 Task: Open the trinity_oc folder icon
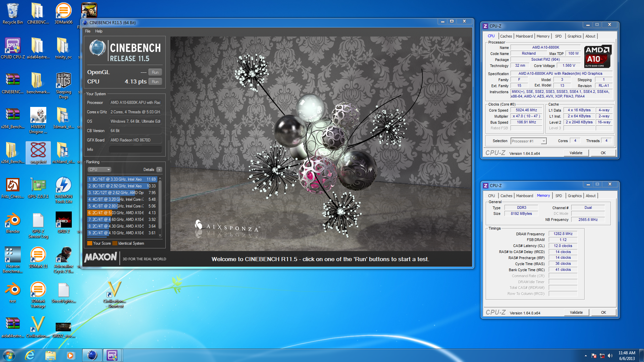click(x=63, y=49)
